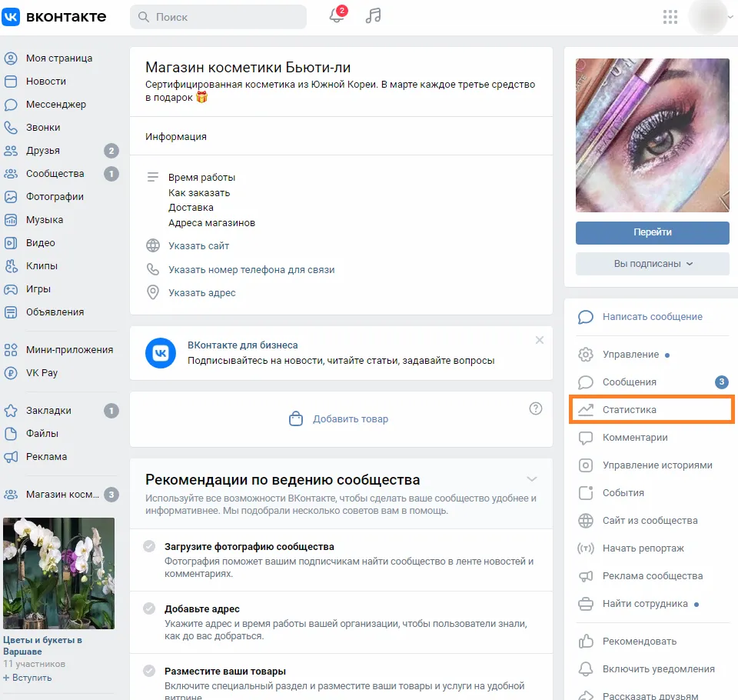Click the Управление gear icon
The width and height of the screenshot is (738, 700).
[586, 355]
